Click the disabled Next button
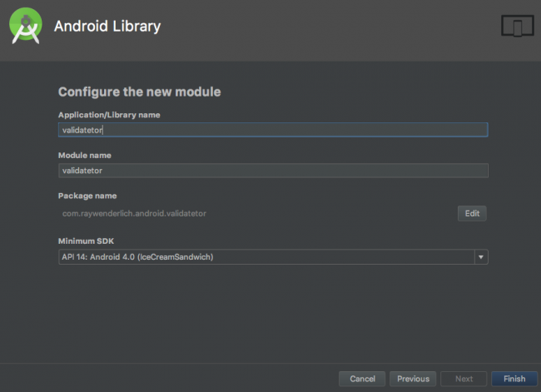541x392 pixels. [x=464, y=379]
